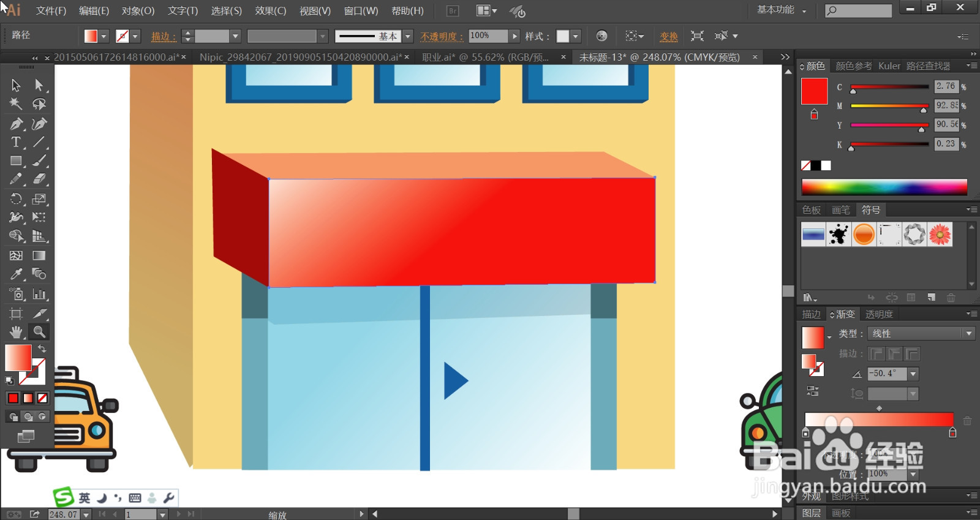
Task: Reset to default fill and stroke
Action: pos(9,380)
